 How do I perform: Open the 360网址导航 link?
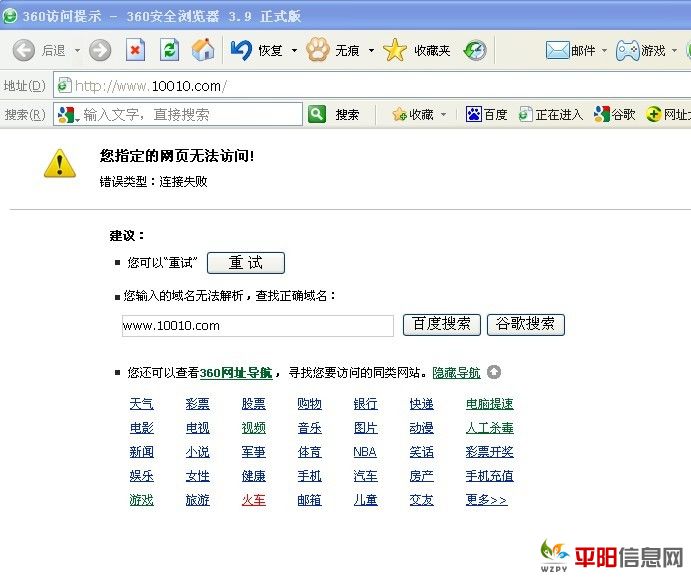pyautogui.click(x=236, y=373)
